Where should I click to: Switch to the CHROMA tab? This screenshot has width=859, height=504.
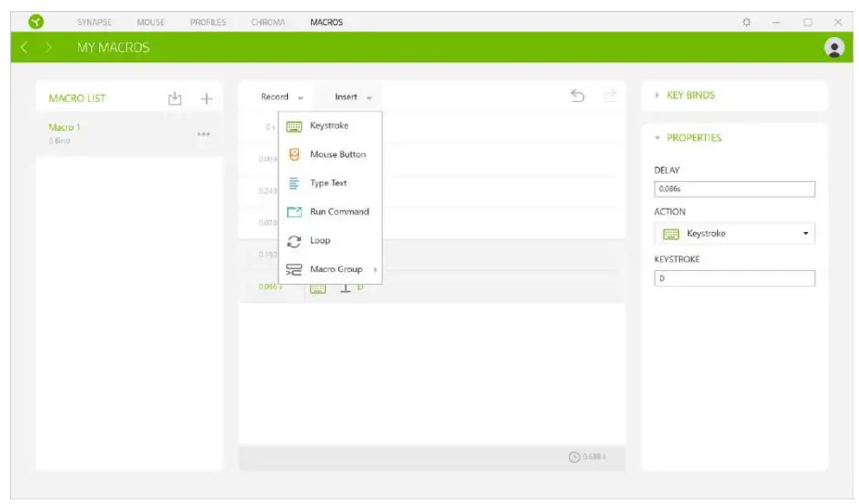(x=267, y=22)
